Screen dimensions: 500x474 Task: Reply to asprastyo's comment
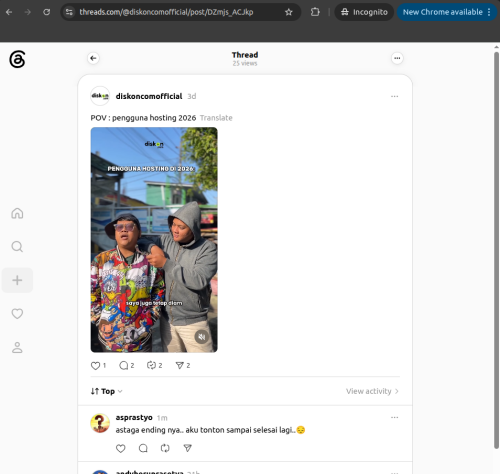[143, 448]
